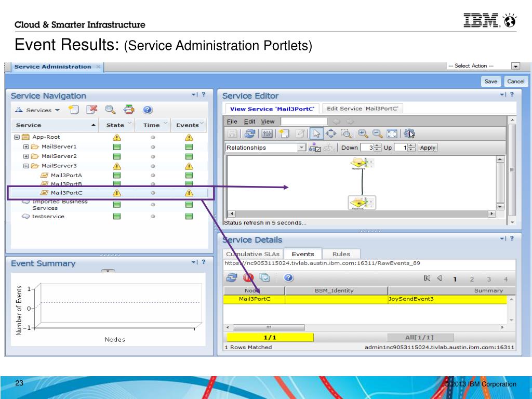This screenshot has width=532, height=399.
Task: Close the Service Administration tab
Action: [x=98, y=67]
